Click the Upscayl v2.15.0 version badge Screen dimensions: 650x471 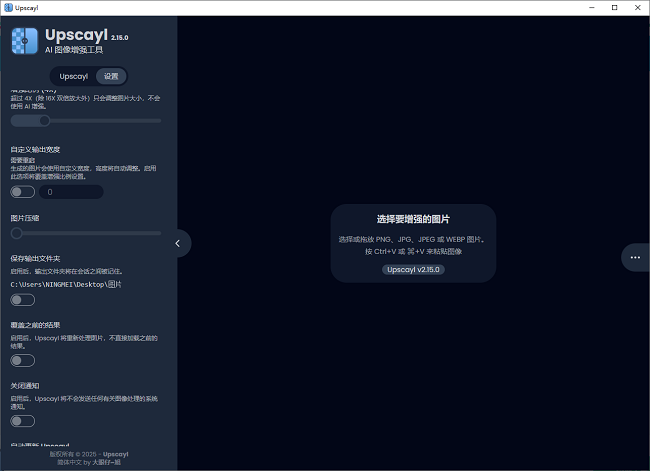pos(413,269)
